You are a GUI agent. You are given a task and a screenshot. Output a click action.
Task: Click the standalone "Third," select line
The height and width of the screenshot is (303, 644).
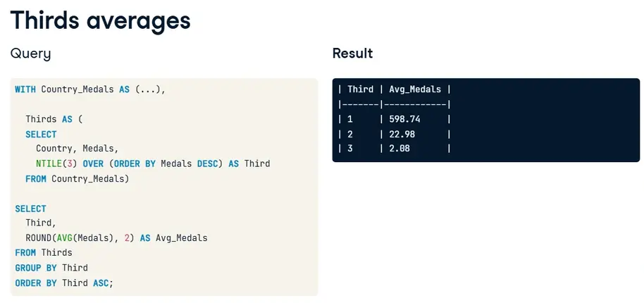[41, 223]
